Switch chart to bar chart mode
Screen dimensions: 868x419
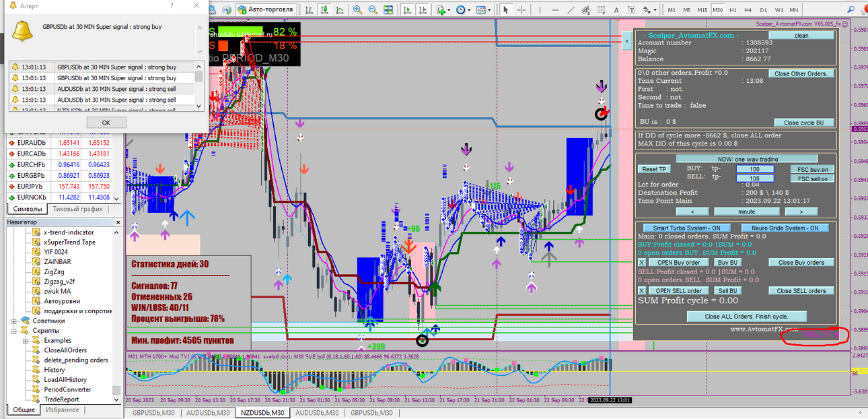coord(308,10)
